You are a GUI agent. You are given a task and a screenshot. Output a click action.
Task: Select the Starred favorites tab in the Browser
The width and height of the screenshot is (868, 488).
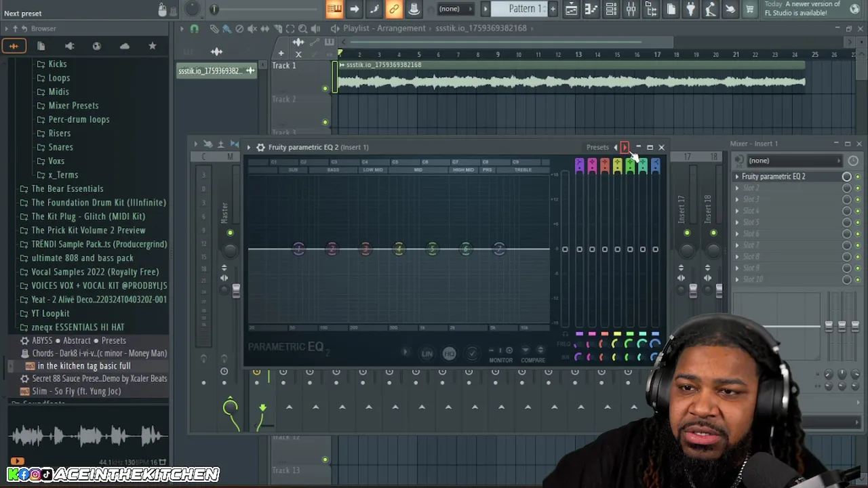pyautogui.click(x=153, y=46)
